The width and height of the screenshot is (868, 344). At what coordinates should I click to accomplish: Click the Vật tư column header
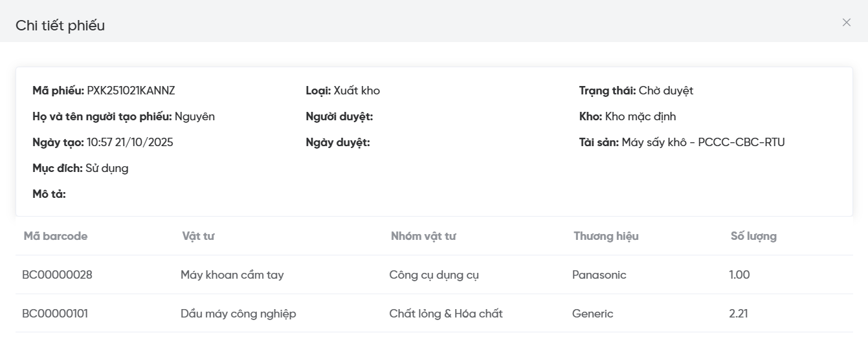[x=198, y=236]
